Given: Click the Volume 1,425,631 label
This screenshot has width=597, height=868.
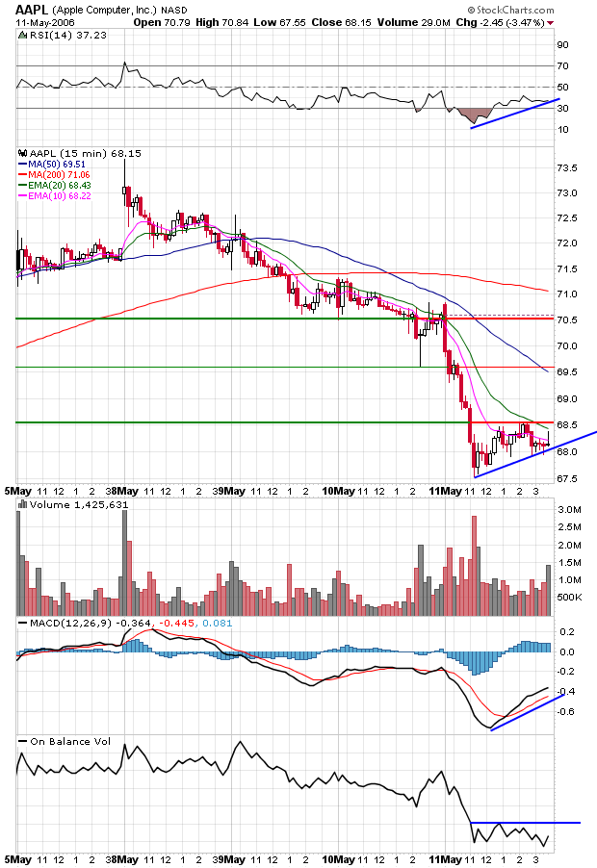Looking at the screenshot, I should coord(79,505).
